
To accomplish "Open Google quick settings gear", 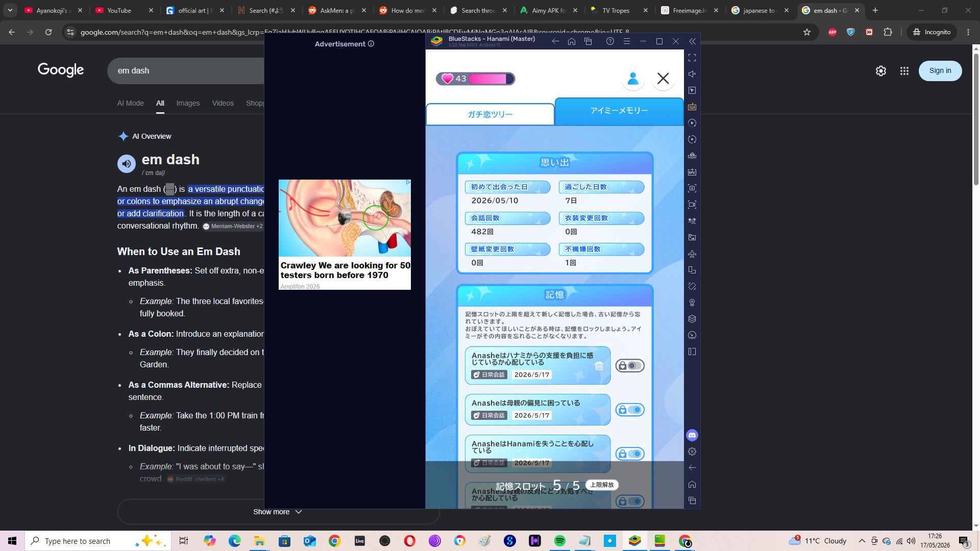I will point(881,71).
